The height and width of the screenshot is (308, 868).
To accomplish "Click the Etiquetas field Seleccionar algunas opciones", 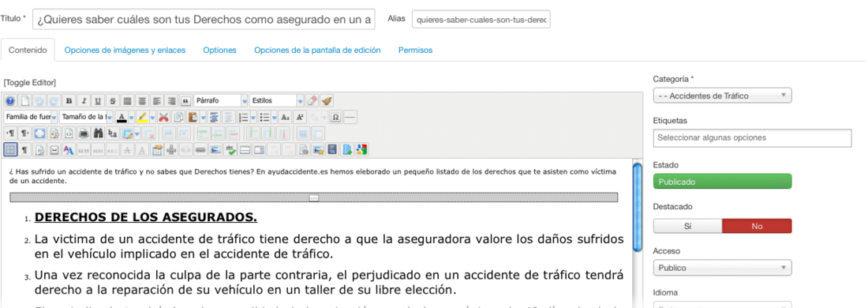I will 752,138.
